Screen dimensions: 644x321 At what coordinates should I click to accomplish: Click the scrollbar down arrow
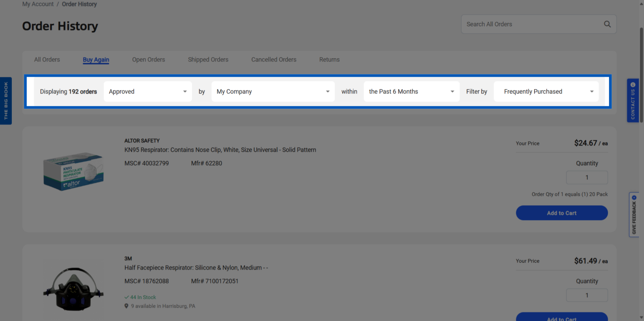click(x=642, y=318)
